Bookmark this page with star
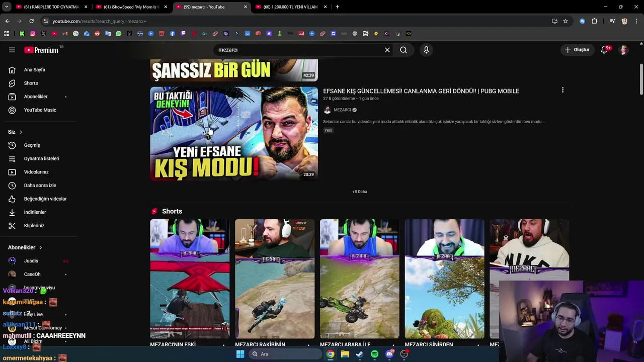This screenshot has height=362, width=644. pyautogui.click(x=566, y=21)
